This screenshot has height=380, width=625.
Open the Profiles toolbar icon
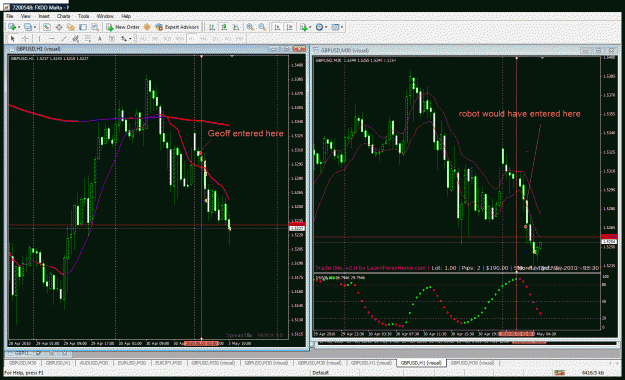click(x=28, y=27)
